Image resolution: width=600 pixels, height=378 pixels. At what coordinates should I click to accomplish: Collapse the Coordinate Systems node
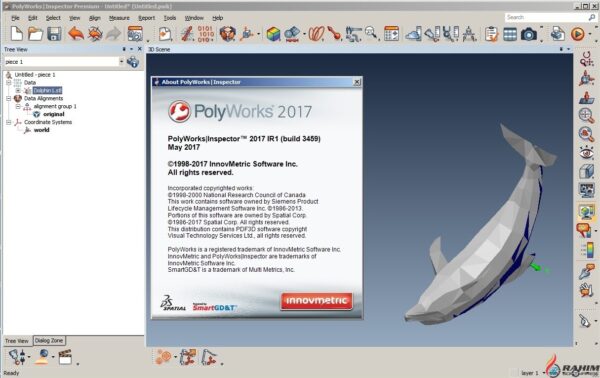8,122
